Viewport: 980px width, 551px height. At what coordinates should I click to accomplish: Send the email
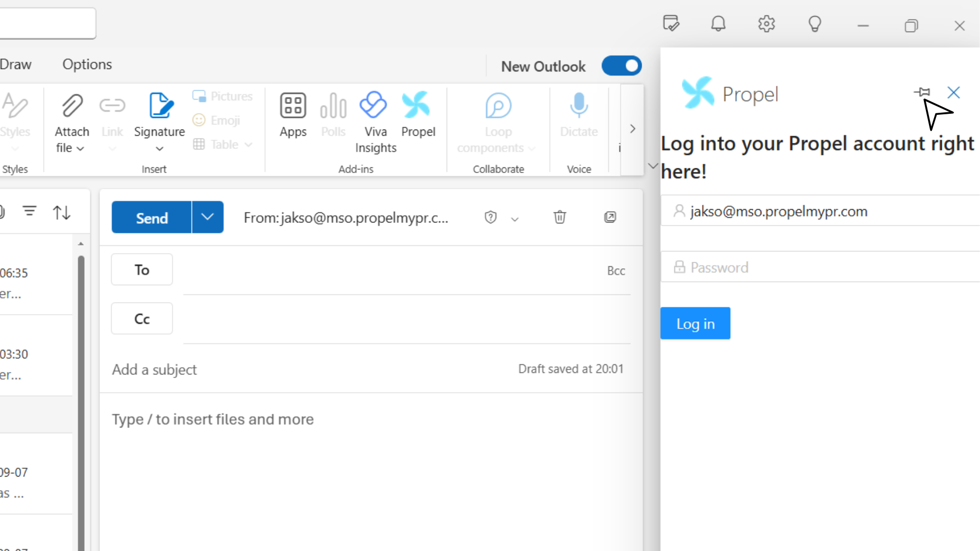pos(152,217)
